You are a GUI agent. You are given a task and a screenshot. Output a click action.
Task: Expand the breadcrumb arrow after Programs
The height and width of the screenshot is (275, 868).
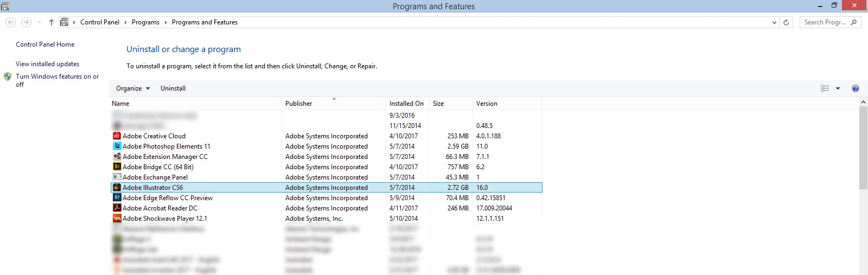(166, 22)
